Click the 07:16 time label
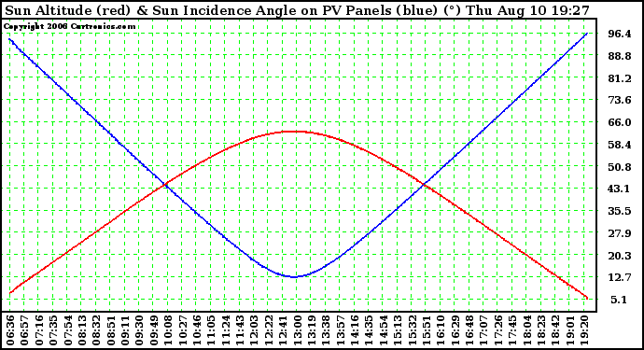This screenshot has height=350, width=644. pos(39,330)
